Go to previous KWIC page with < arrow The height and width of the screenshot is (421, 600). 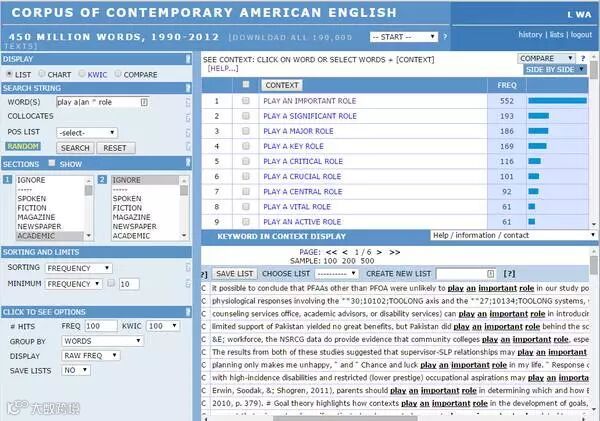[345, 252]
